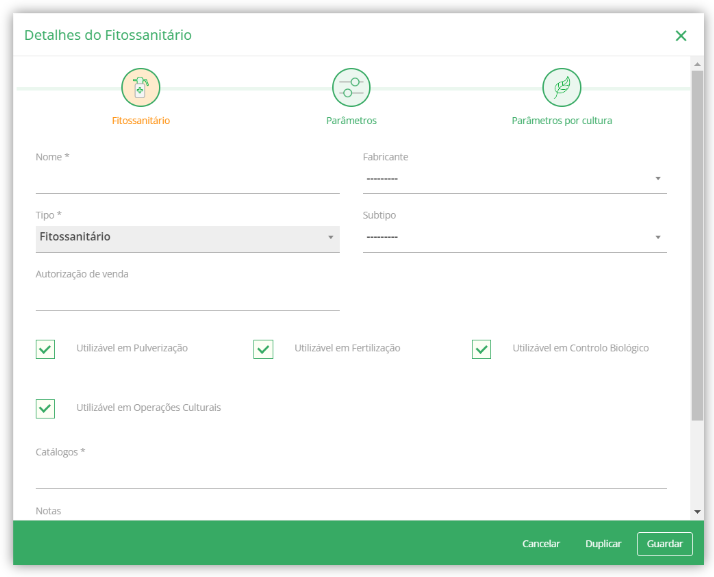Expand the Fabricante dropdown
Screen dimensions: 714x577
515,179
